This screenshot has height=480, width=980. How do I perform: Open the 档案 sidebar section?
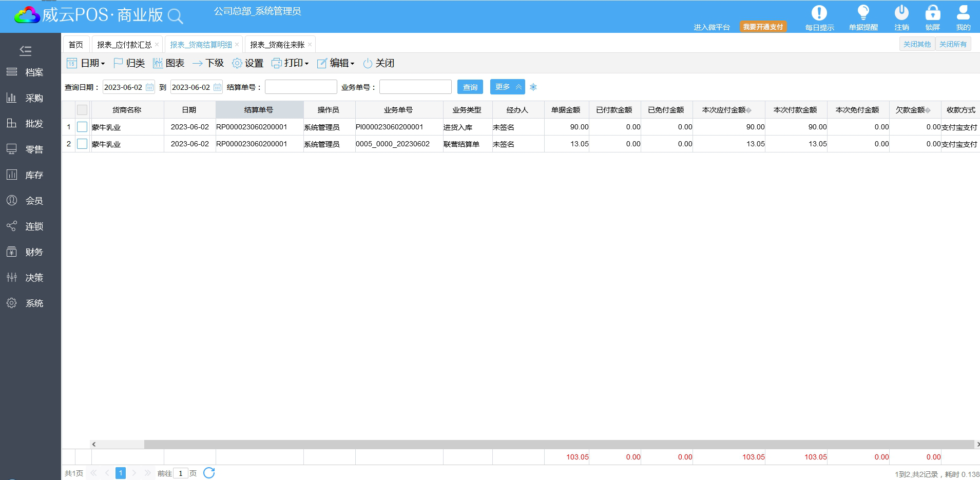25,72
